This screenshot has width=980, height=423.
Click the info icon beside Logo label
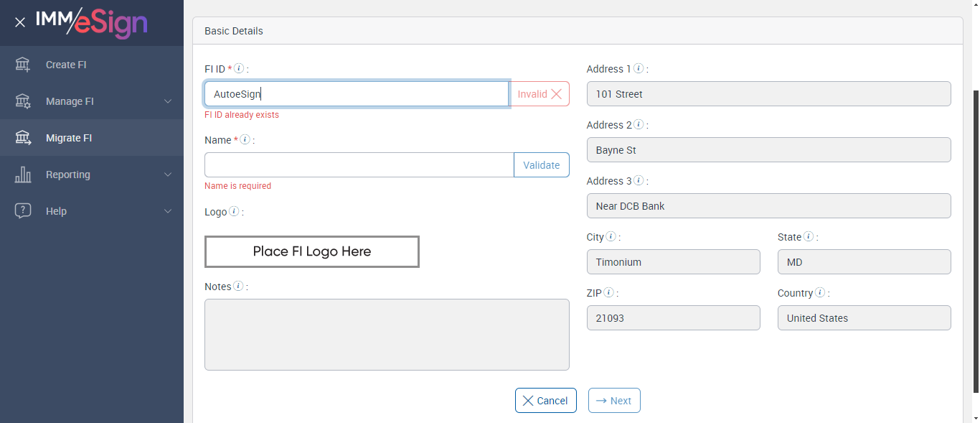click(x=234, y=212)
